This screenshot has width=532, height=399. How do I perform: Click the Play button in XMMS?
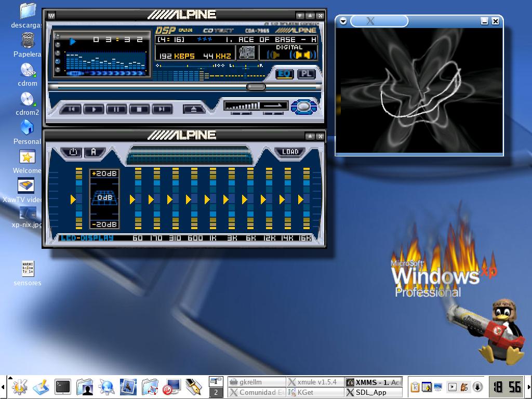pyautogui.click(x=94, y=109)
